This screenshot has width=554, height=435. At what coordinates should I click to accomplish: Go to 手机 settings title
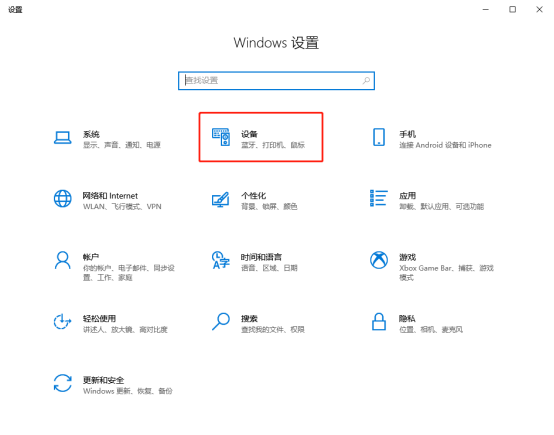pos(407,134)
